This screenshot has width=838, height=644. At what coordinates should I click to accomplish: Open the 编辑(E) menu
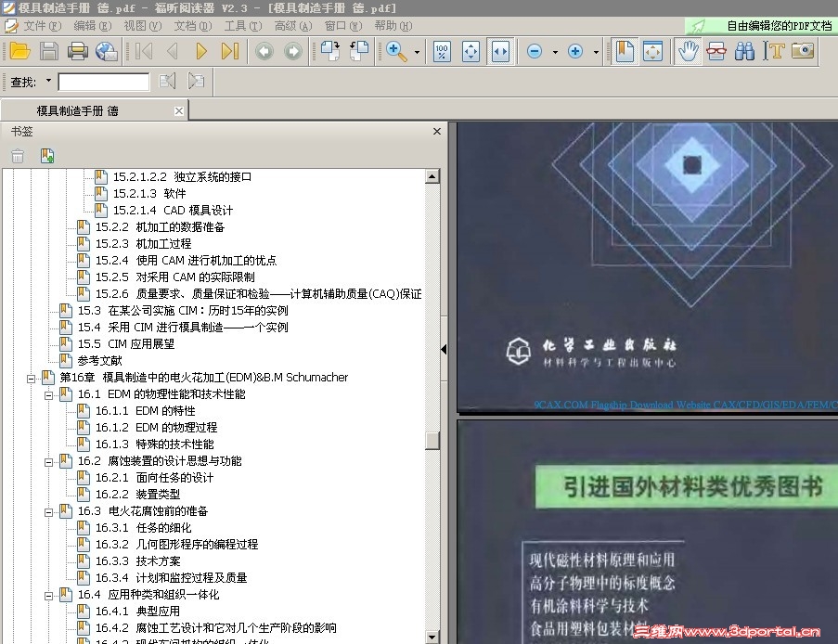(x=93, y=26)
